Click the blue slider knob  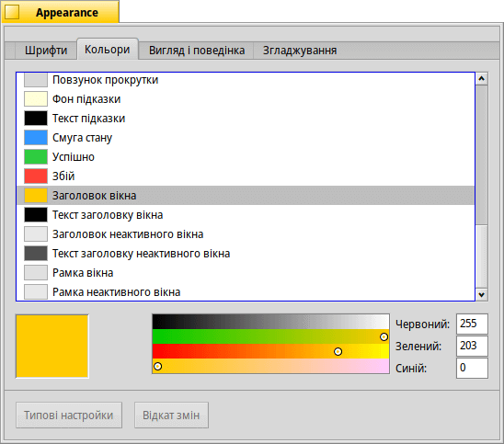pos(157,366)
